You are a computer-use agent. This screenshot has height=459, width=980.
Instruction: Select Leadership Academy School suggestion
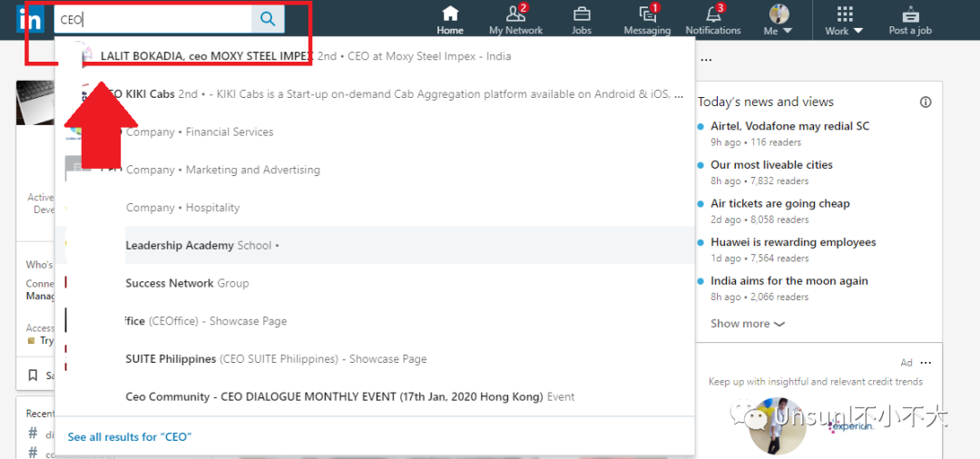[x=198, y=245]
